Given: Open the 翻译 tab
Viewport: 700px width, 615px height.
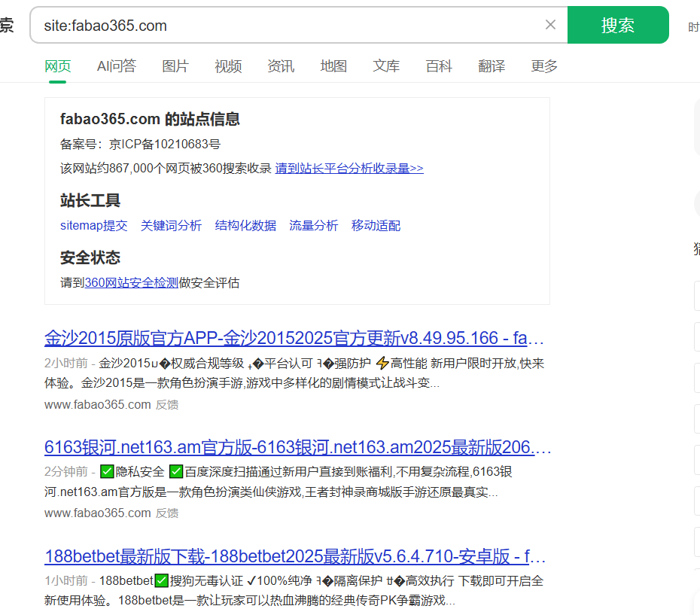Looking at the screenshot, I should click(492, 66).
